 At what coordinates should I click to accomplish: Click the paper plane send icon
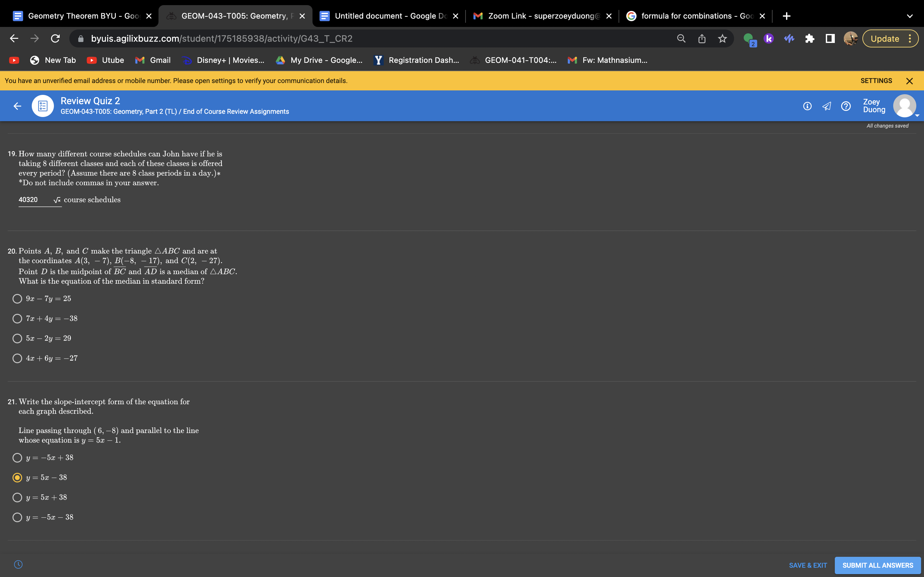click(826, 106)
